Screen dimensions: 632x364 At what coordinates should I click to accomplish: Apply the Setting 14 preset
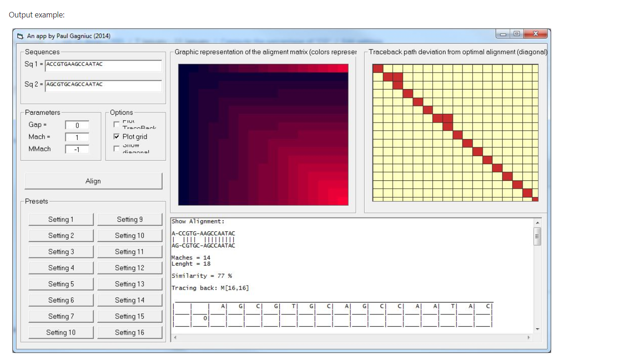tap(130, 300)
